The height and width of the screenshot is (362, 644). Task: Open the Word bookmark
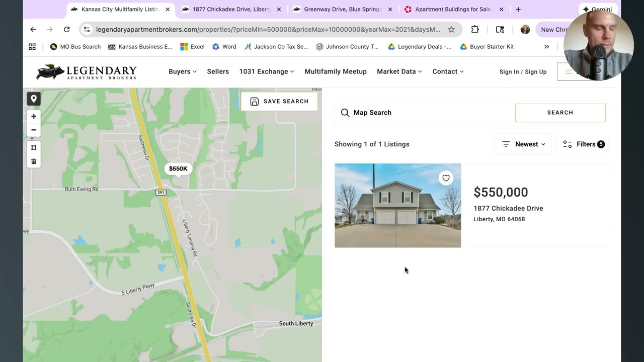tap(224, 47)
